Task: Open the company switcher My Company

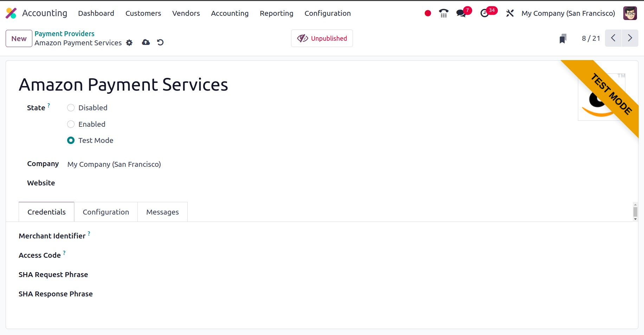Action: point(568,13)
